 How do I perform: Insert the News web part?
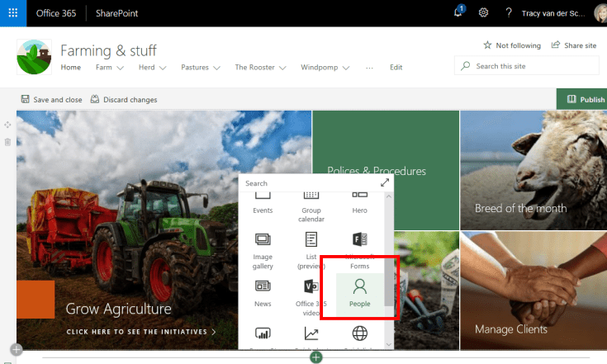[x=263, y=292]
